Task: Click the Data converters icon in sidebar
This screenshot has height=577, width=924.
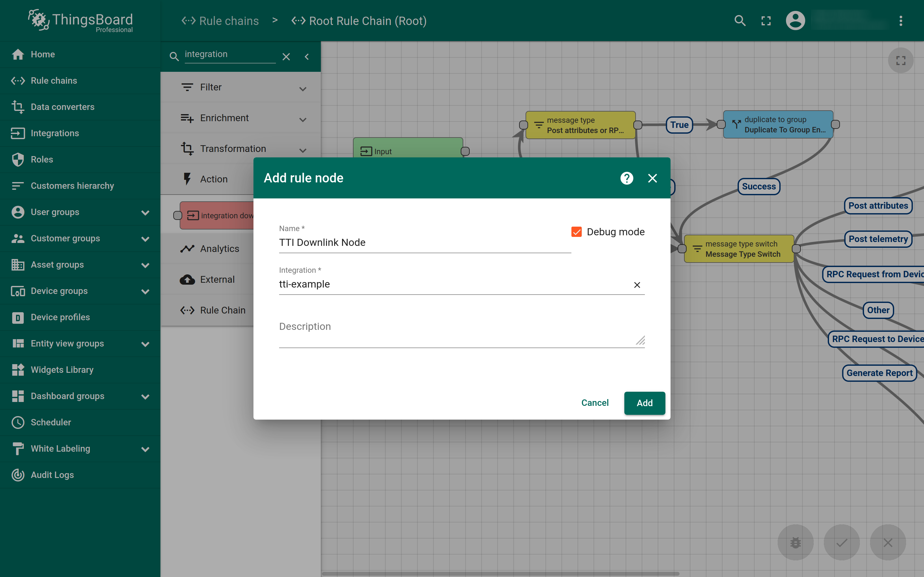Action: [18, 106]
